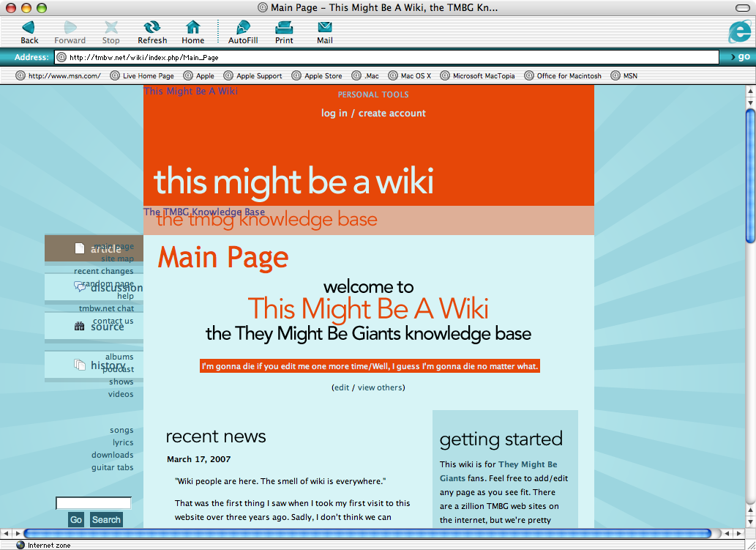Open Mail from the toolbar
Screen dimensions: 756x550
324,32
